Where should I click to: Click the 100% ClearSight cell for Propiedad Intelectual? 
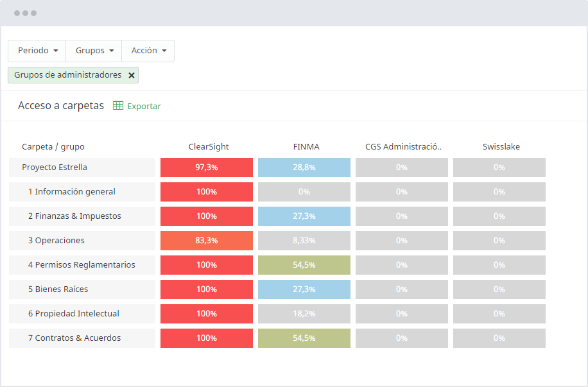point(207,313)
